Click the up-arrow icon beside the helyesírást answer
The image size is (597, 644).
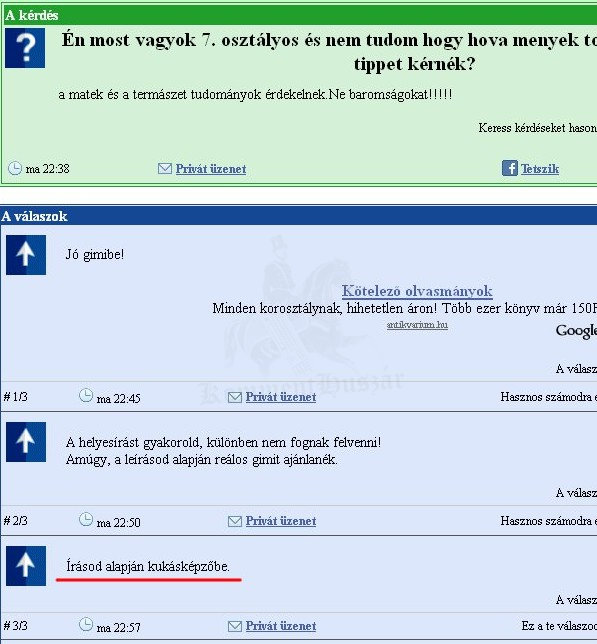pyautogui.click(x=26, y=442)
